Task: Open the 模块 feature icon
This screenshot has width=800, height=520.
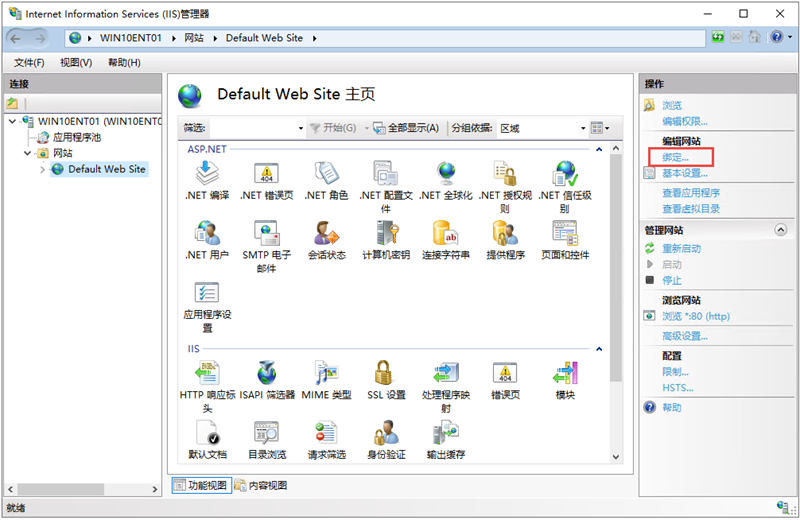Action: click(x=565, y=373)
